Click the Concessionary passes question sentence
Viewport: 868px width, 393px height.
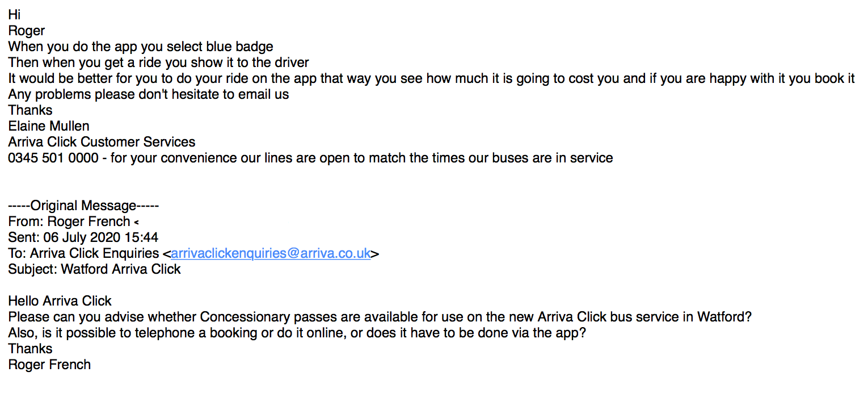[380, 317]
